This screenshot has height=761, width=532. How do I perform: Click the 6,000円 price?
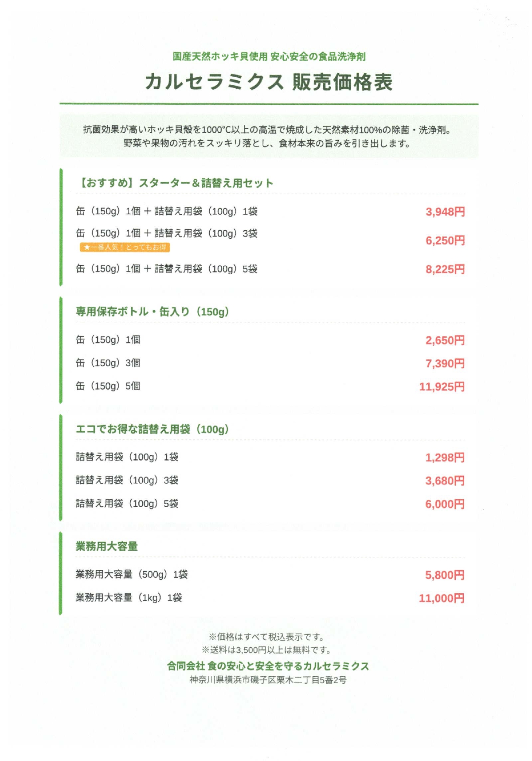445,504
